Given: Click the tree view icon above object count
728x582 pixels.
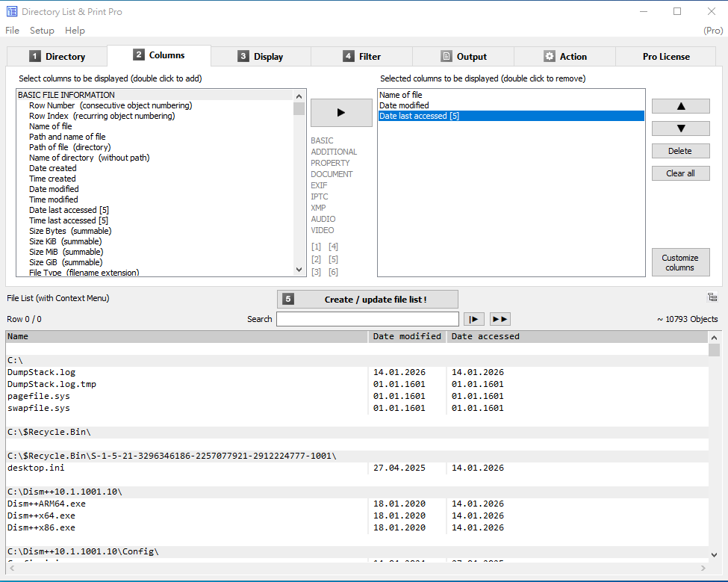Looking at the screenshot, I should (712, 297).
